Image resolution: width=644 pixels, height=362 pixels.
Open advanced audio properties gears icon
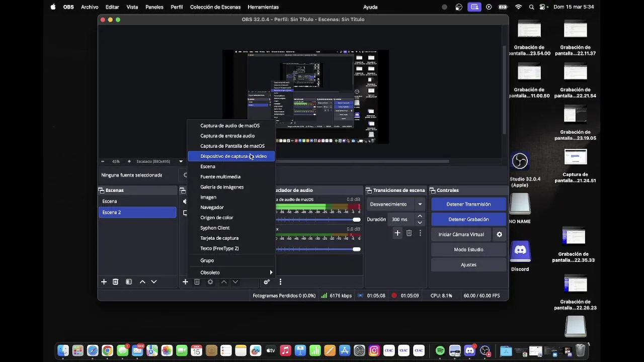(267, 282)
